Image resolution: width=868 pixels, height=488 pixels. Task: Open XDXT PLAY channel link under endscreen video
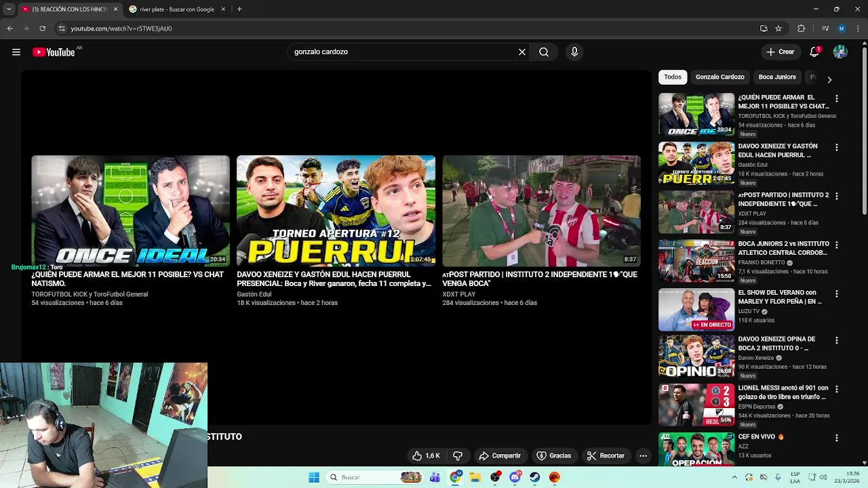coord(459,294)
